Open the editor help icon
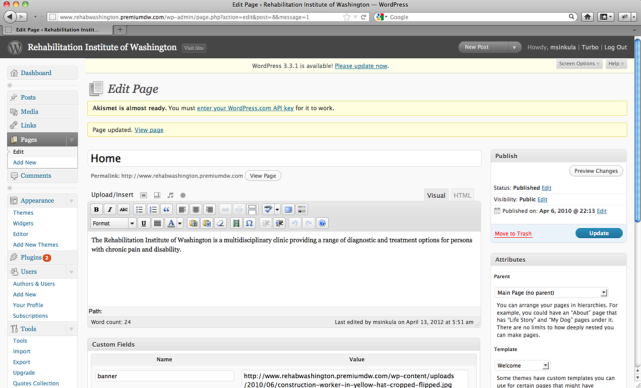 (322, 223)
